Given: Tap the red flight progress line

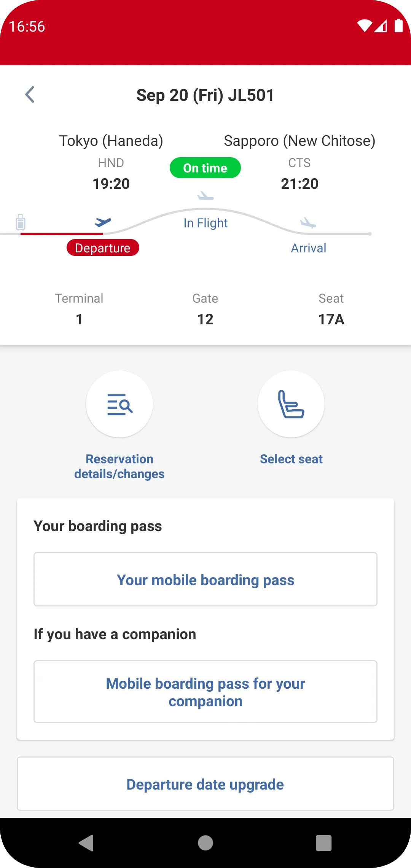Looking at the screenshot, I should point(62,233).
